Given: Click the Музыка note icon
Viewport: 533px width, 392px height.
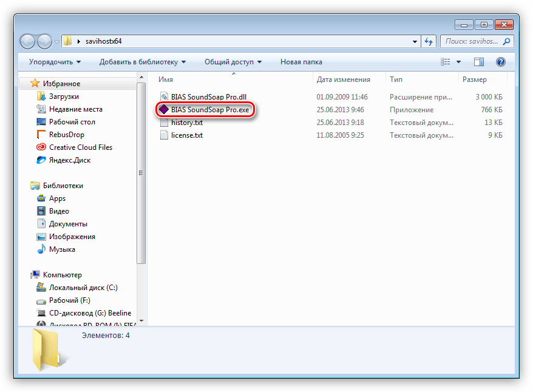Looking at the screenshot, I should [41, 249].
